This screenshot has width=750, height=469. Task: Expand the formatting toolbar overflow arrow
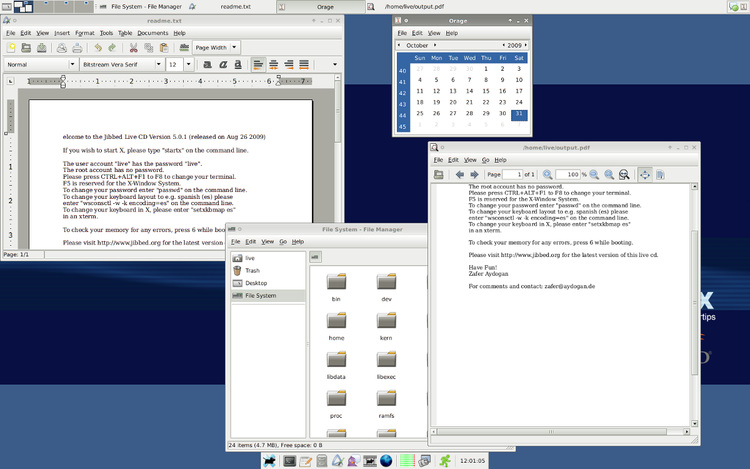[x=335, y=64]
